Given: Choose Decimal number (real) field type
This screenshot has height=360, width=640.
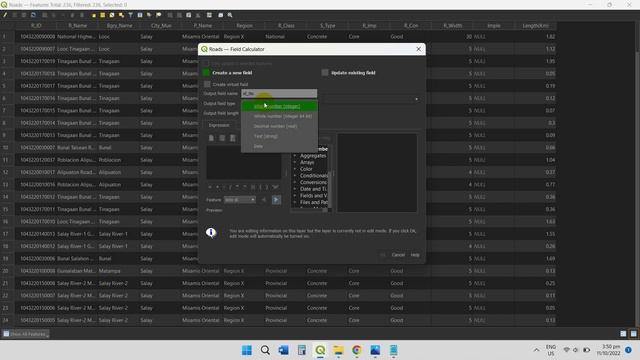Looking at the screenshot, I should coord(279,126).
